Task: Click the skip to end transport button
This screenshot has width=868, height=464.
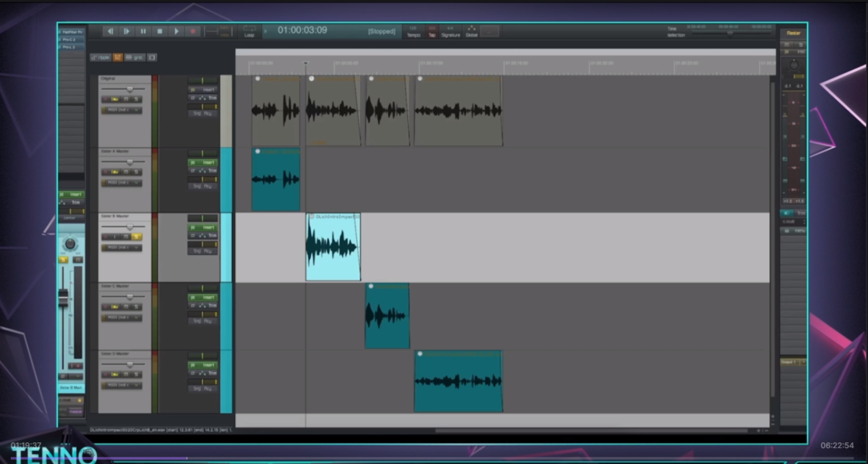Action: pyautogui.click(x=127, y=31)
